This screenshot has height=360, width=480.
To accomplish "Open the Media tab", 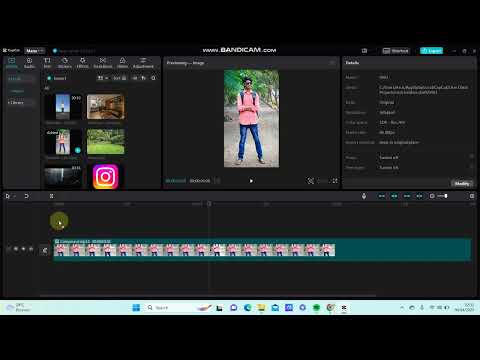I will tap(12, 63).
